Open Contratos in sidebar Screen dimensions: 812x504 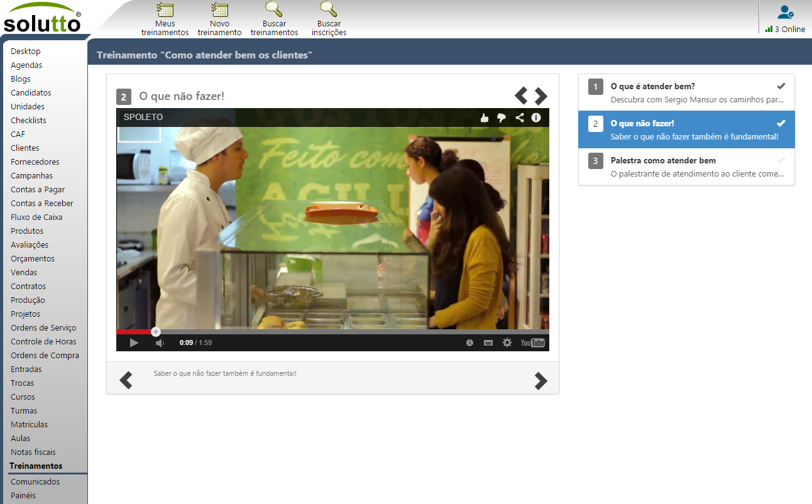pyautogui.click(x=28, y=287)
